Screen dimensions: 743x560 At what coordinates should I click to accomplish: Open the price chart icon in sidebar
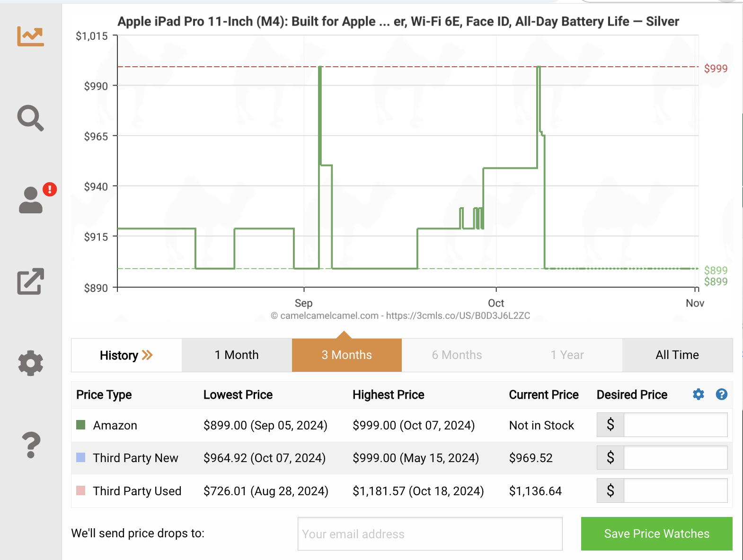coord(31,36)
